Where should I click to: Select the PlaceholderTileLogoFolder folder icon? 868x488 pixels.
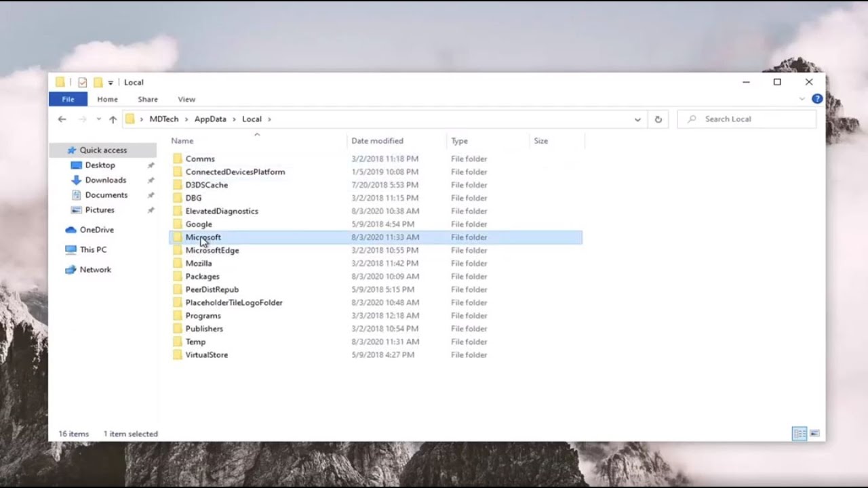tap(177, 302)
